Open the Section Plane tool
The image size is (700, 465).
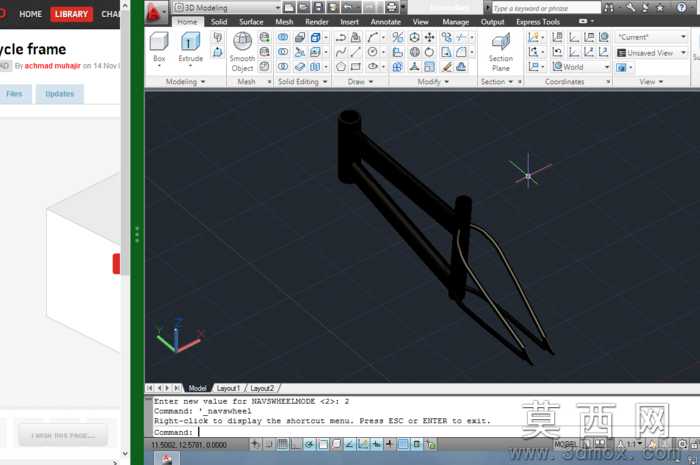(x=501, y=52)
